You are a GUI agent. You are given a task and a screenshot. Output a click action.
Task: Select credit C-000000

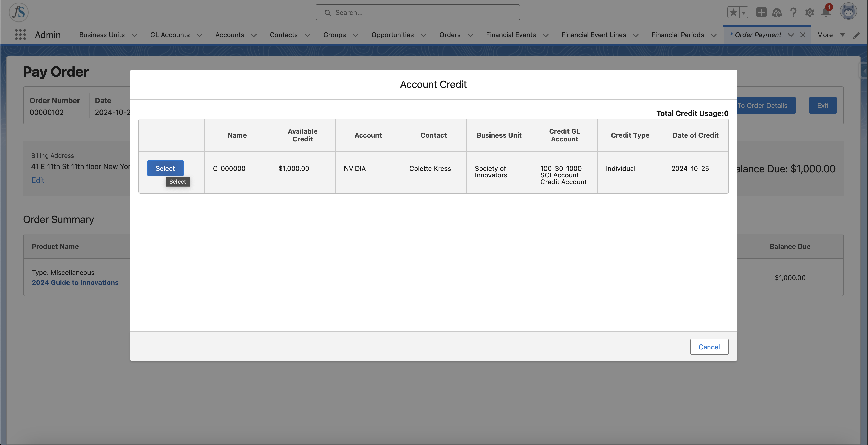pos(165,168)
